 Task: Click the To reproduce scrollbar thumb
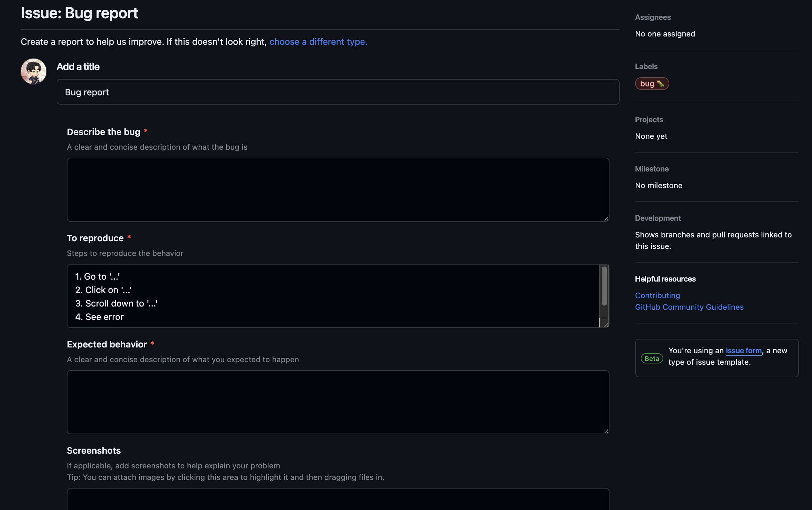click(x=604, y=286)
